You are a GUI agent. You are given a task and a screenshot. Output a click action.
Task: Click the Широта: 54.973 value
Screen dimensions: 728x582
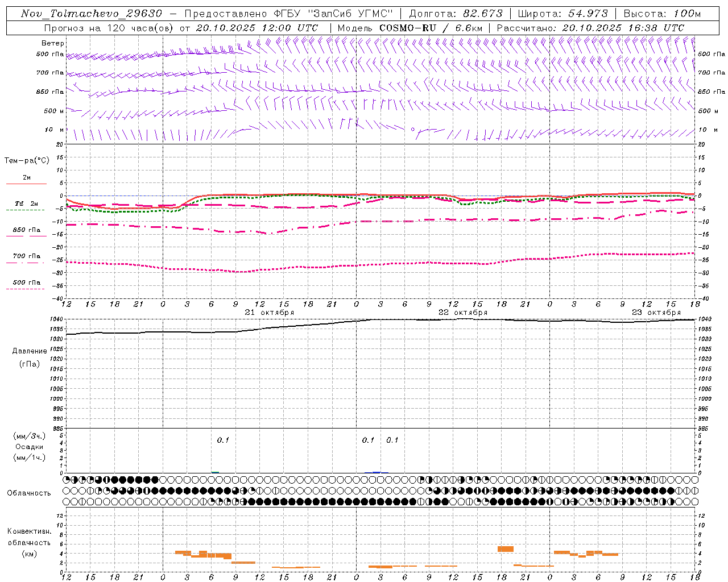click(562, 14)
